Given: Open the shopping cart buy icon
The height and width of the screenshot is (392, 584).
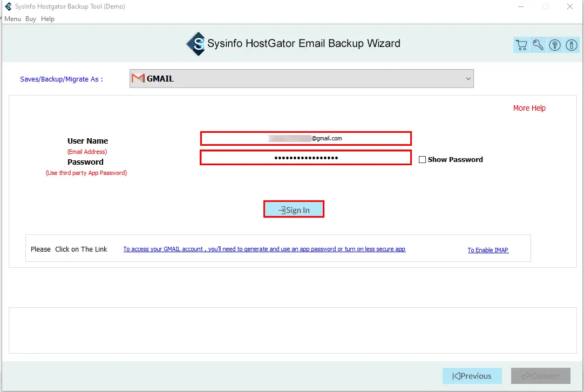Looking at the screenshot, I should coord(521,45).
